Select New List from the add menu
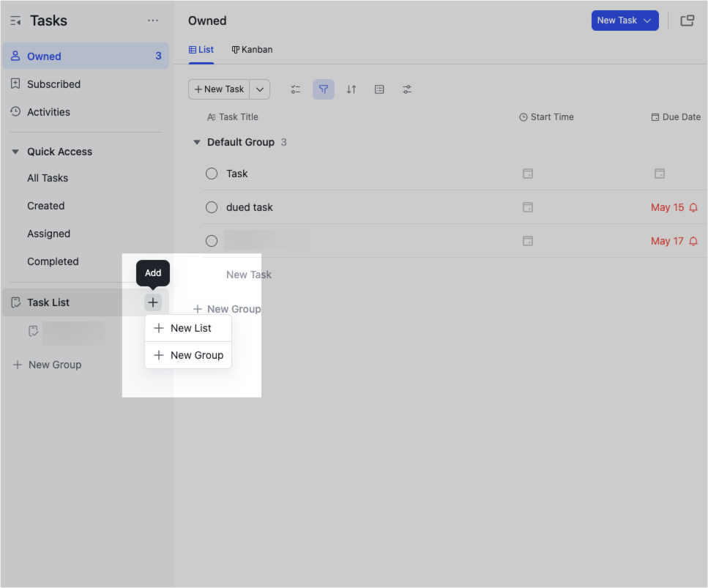Viewport: 708px width, 588px height. click(188, 328)
